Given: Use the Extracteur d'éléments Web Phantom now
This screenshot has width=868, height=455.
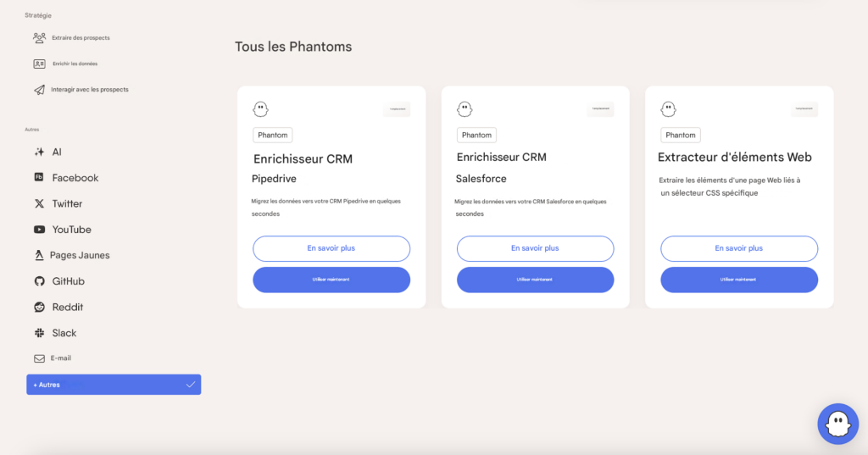Looking at the screenshot, I should [739, 280].
